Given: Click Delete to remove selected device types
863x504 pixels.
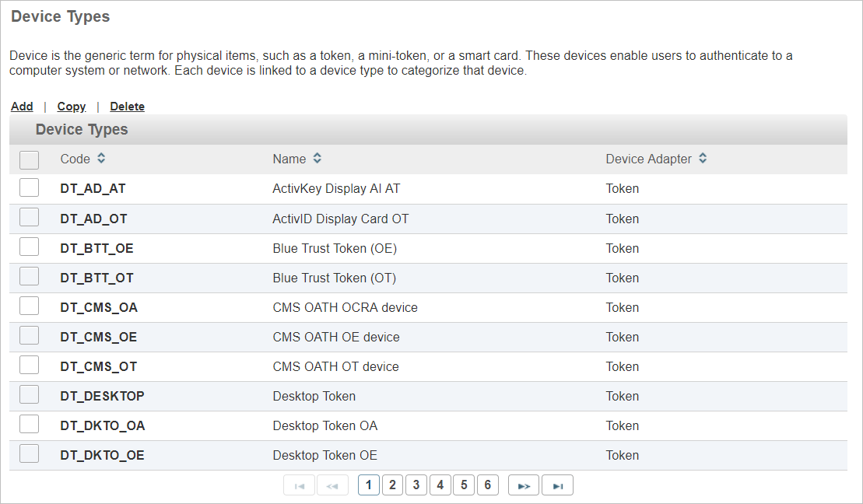Looking at the screenshot, I should click(x=127, y=107).
